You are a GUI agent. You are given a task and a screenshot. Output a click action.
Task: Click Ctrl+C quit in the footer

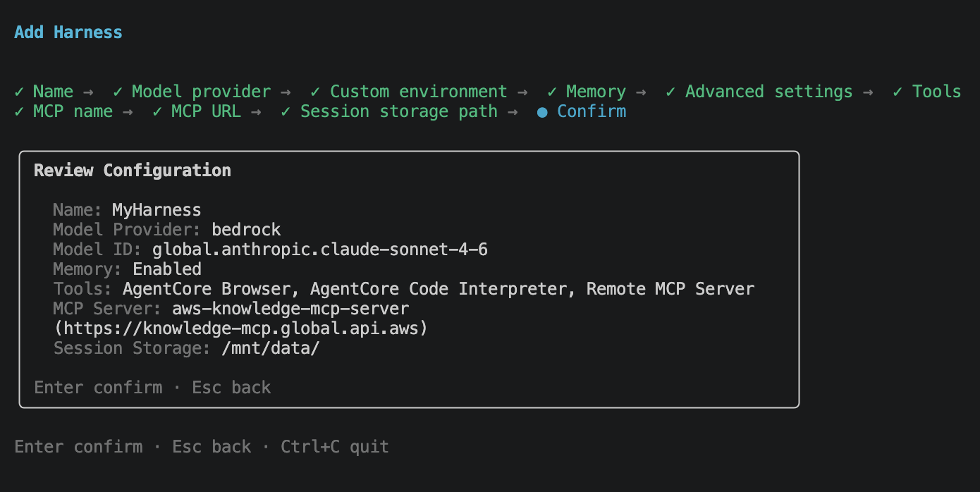pos(334,447)
